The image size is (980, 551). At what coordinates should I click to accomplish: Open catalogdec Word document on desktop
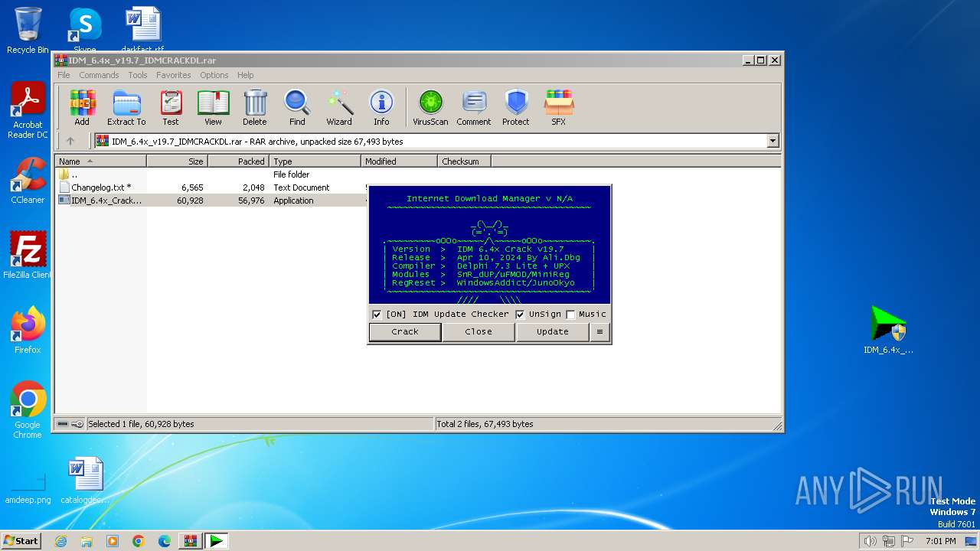(85, 481)
